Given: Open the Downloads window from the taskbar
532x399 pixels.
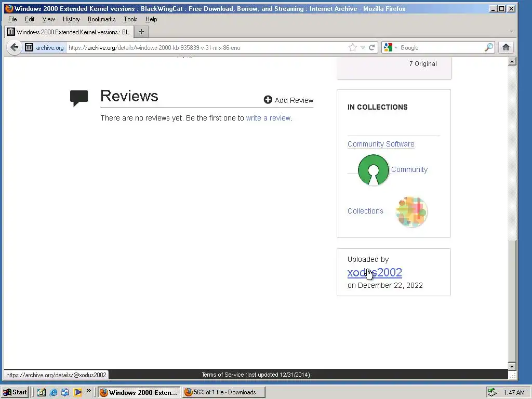Looking at the screenshot, I should click(x=223, y=392).
